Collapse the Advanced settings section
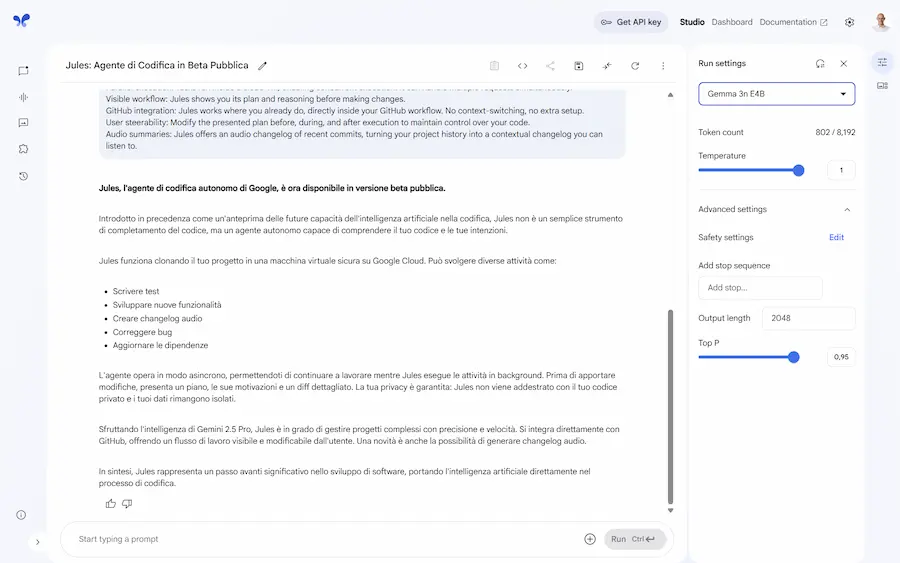This screenshot has height=563, width=900. (847, 209)
